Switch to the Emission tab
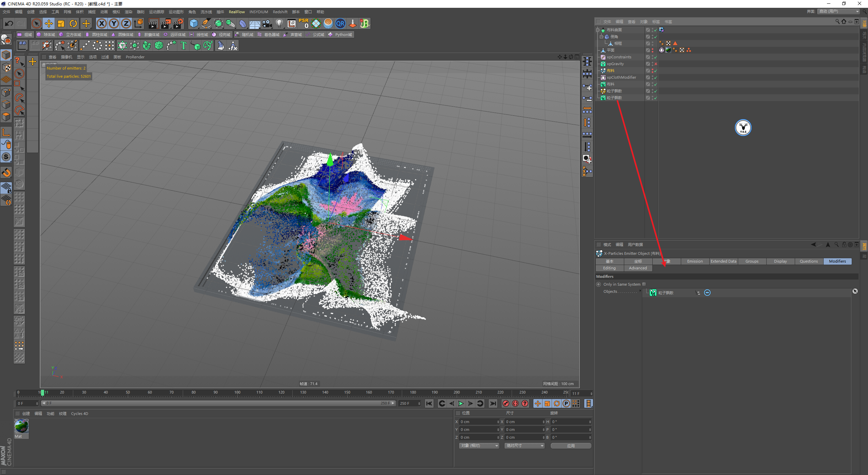The image size is (868, 475). 695,261
